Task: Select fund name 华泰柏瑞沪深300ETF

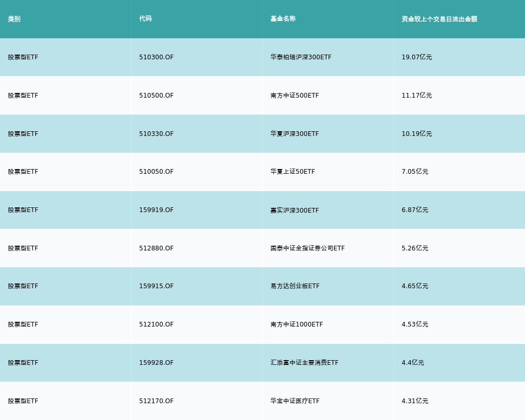Action: (301, 57)
